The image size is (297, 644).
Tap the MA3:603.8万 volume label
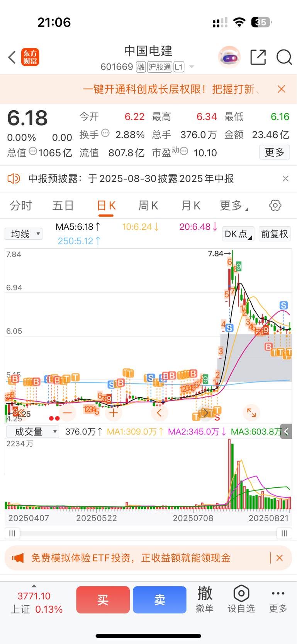(256, 432)
